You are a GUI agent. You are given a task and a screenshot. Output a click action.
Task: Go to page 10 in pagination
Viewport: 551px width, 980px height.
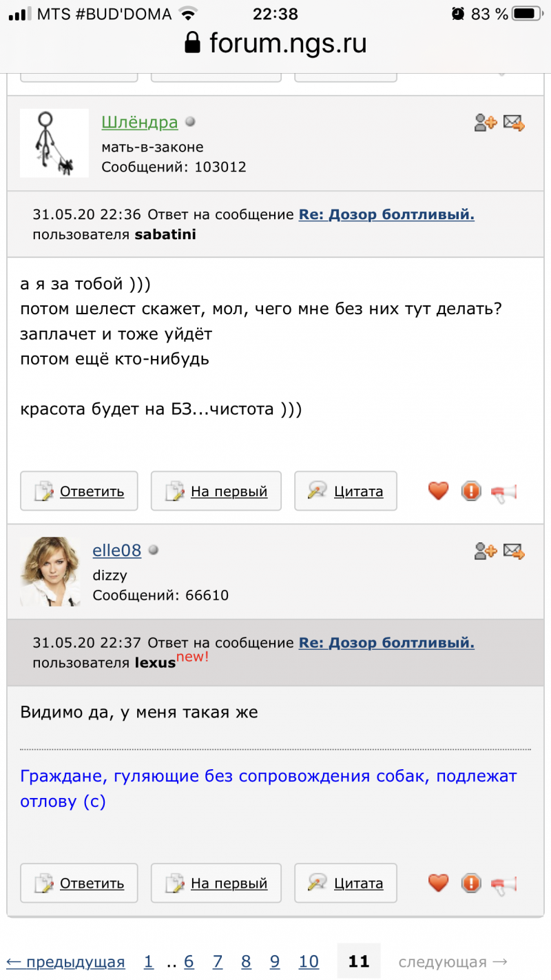[309, 962]
